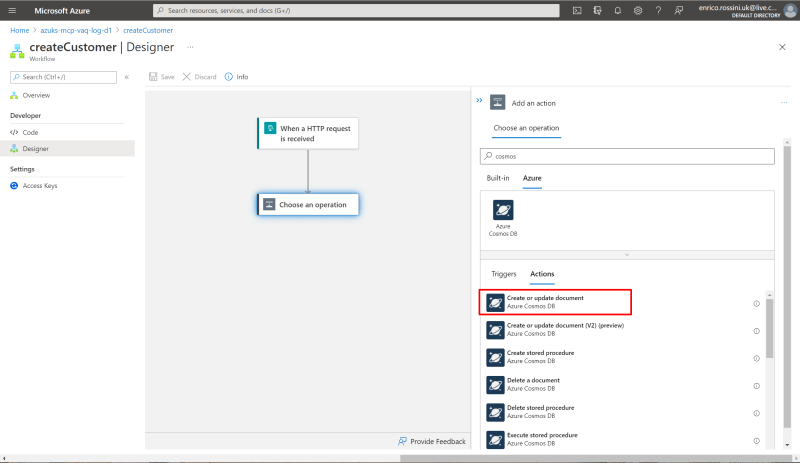This screenshot has height=463, width=800.
Task: Click the Add an action panel icon
Action: 497,102
